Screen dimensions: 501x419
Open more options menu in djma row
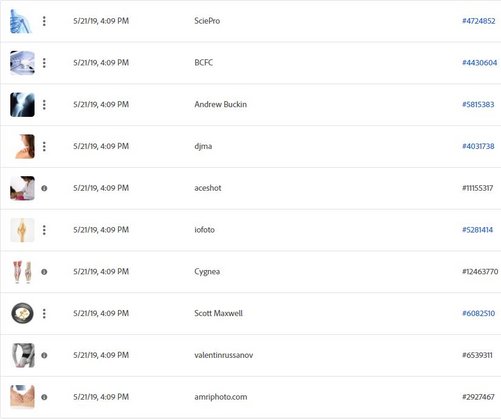coord(44,146)
